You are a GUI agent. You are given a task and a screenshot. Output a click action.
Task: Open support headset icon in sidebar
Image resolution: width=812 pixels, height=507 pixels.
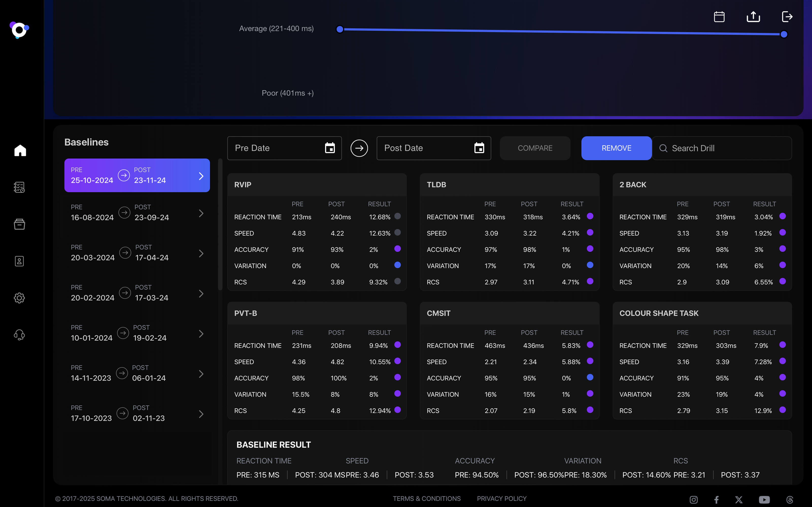20,335
